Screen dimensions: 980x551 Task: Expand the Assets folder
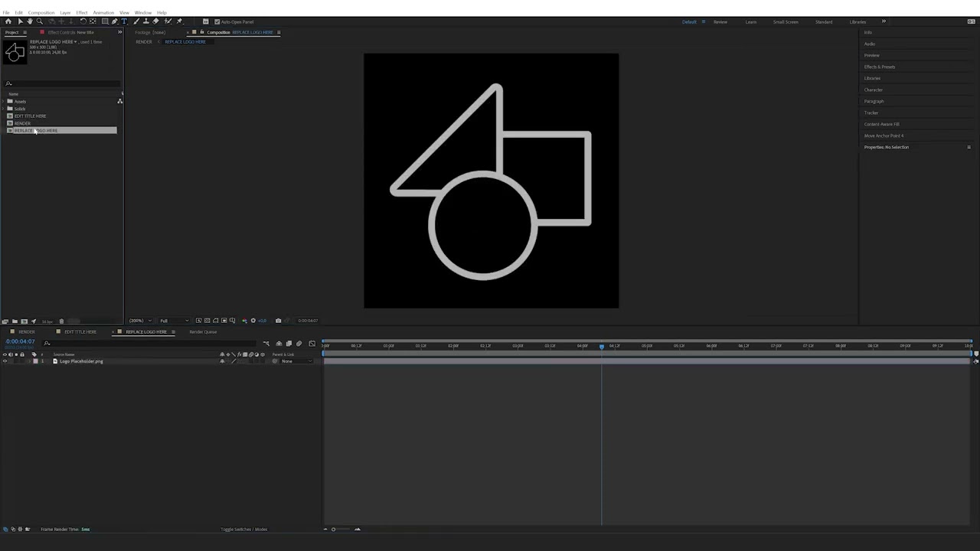[x=5, y=101]
